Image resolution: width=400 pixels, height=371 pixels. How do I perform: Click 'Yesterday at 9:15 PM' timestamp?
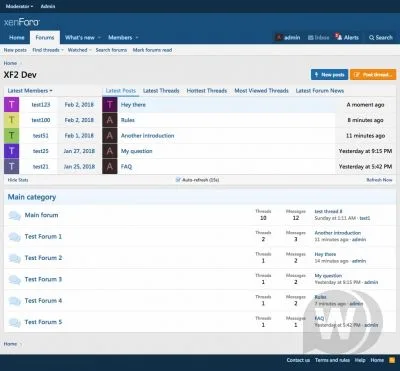[365, 151]
